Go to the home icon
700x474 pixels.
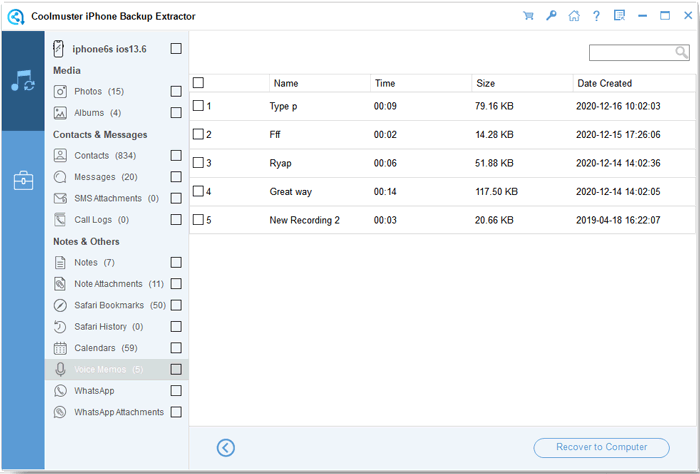tap(574, 16)
